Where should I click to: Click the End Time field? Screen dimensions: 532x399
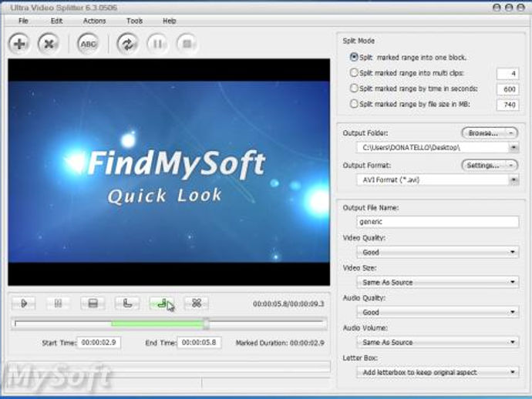click(x=199, y=343)
